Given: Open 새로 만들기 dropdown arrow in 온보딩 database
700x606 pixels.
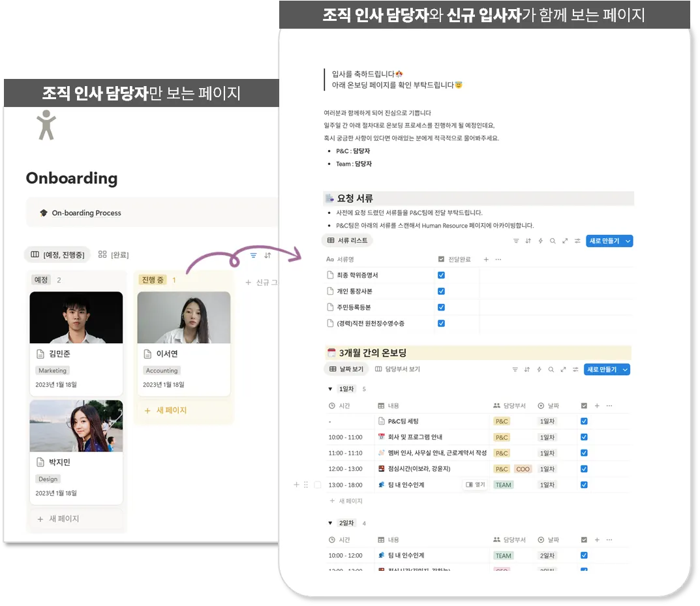Looking at the screenshot, I should coord(626,370).
